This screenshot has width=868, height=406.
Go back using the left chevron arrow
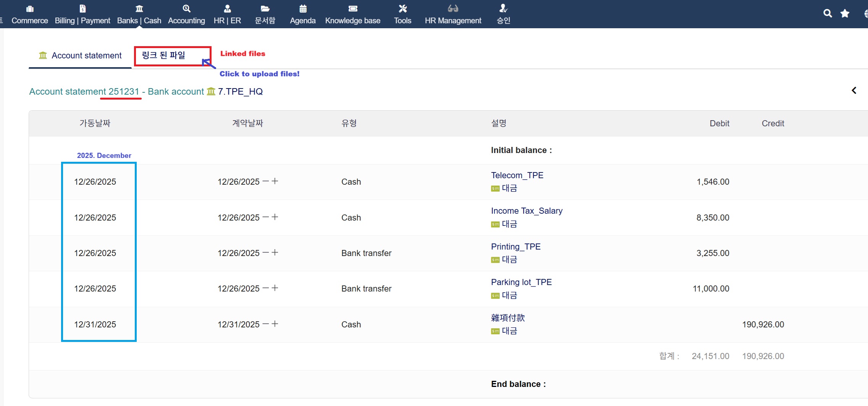854,90
